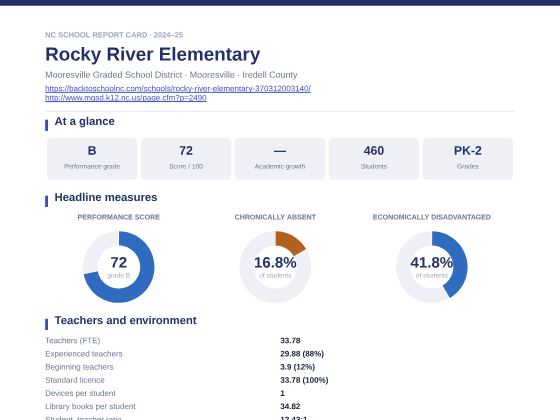Click the CHRONICALLY ABSENT chart label

(275, 217)
